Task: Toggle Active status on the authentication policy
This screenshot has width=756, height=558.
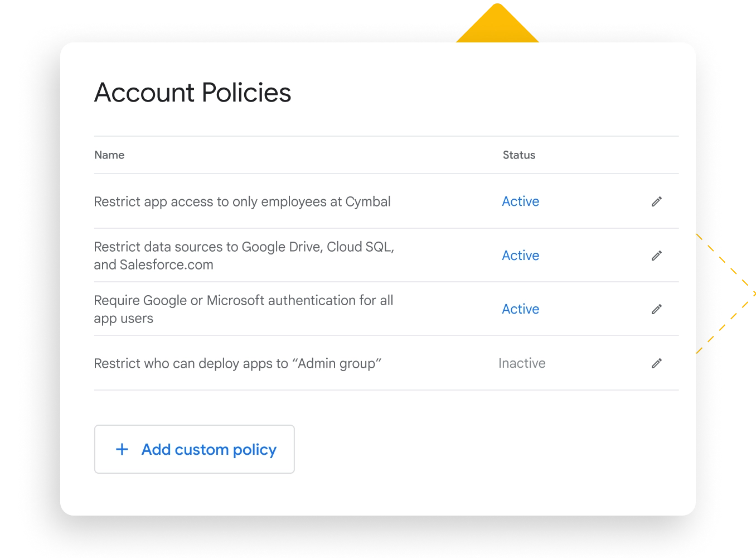Action: [x=520, y=309]
